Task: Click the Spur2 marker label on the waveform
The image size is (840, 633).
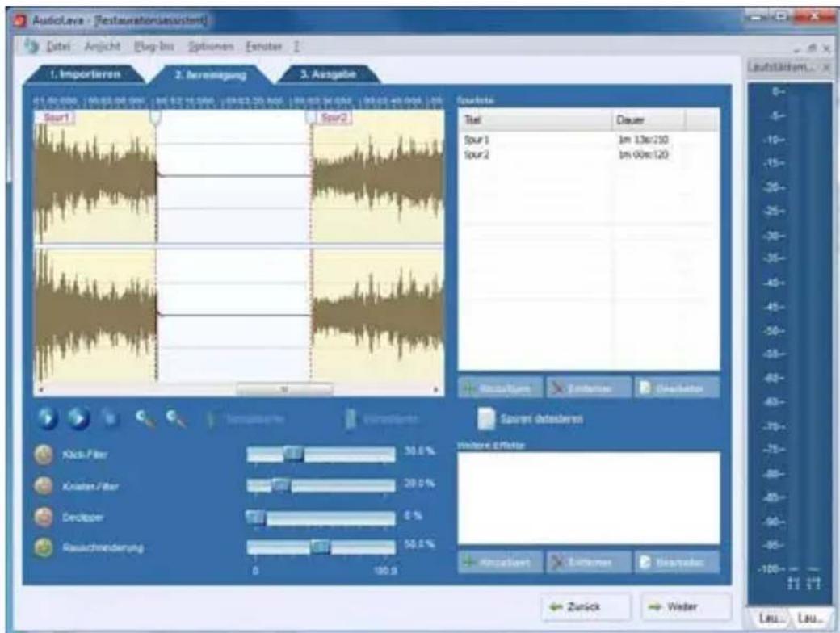Action: pos(334,117)
